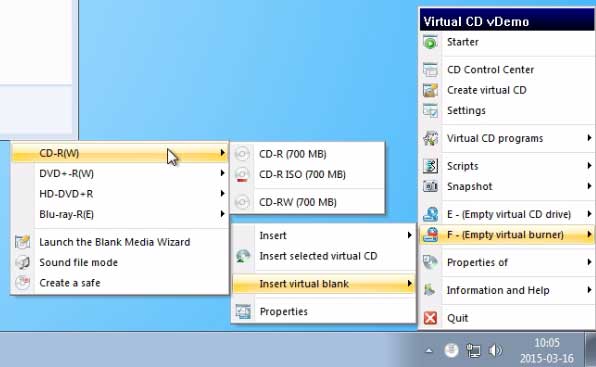The image size is (596, 367).
Task: Select Insert selected virtual CD
Action: [x=323, y=256]
